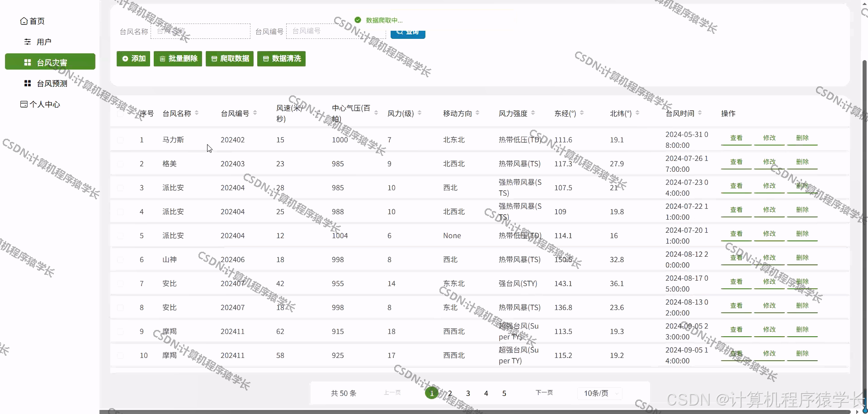The image size is (868, 414).
Task: Delete row 10 摩羯
Action: point(802,354)
